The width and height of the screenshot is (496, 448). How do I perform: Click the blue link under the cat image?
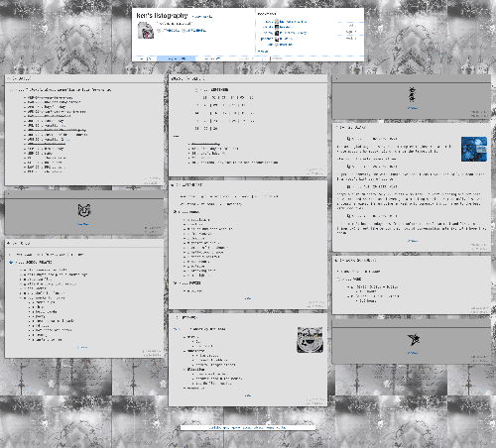82,224
